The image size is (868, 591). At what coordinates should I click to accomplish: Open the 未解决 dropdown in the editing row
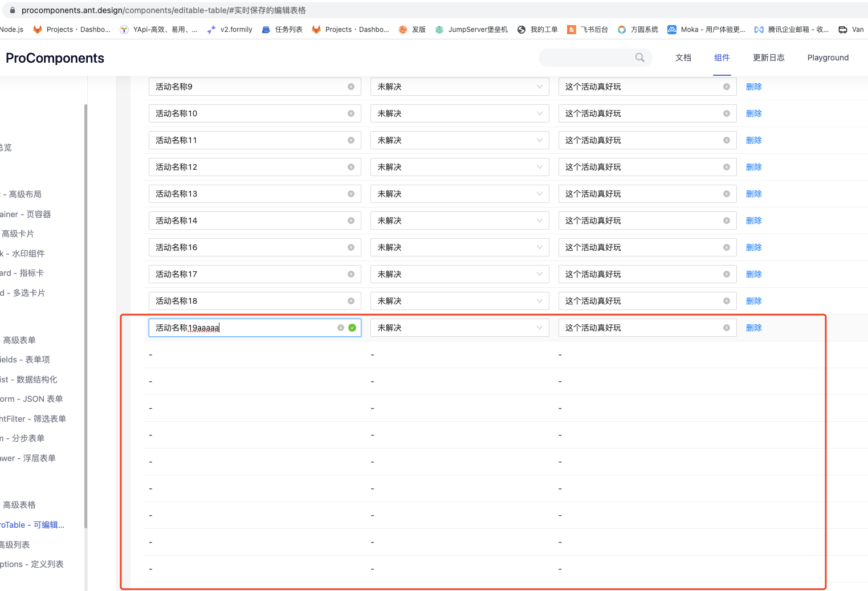[x=539, y=327]
